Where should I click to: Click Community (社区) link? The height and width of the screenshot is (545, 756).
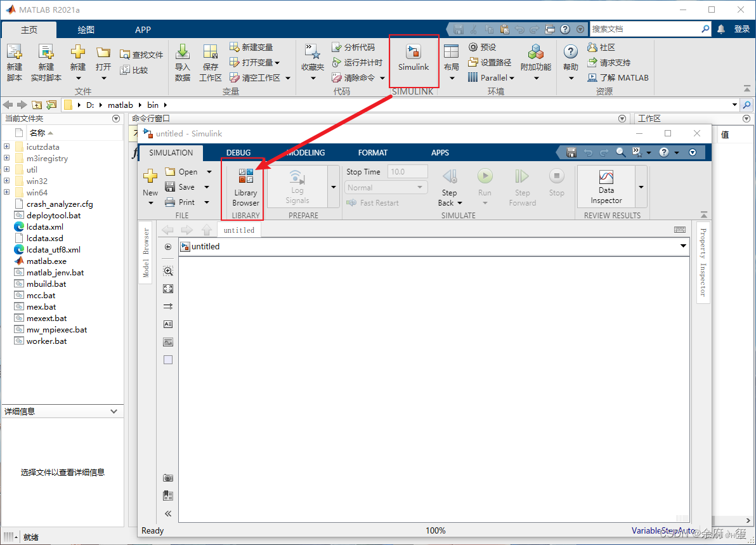click(x=601, y=47)
